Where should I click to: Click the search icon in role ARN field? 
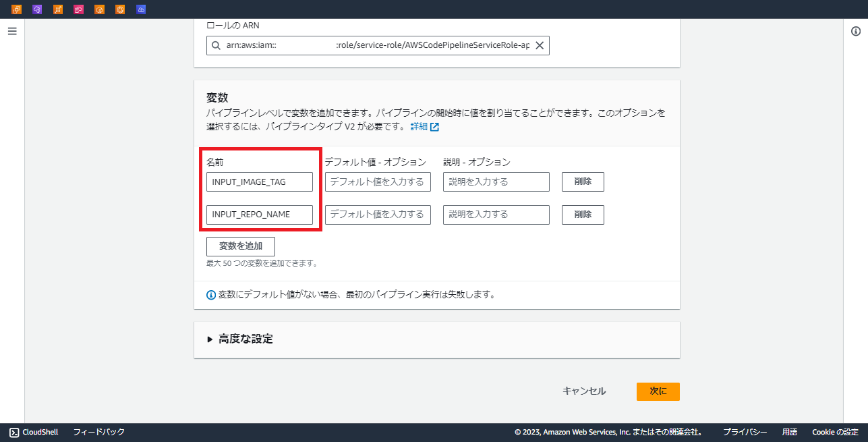pos(216,46)
